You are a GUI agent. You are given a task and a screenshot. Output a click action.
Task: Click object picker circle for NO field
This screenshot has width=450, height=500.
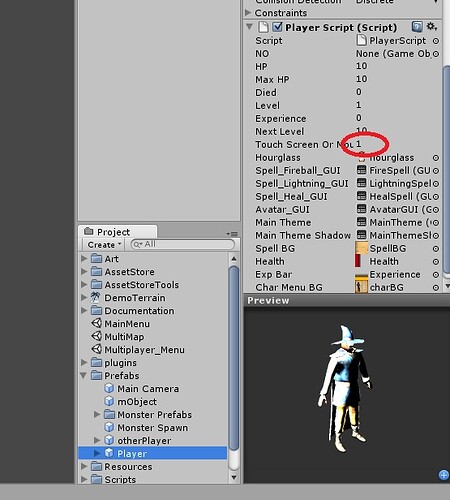pyautogui.click(x=436, y=54)
